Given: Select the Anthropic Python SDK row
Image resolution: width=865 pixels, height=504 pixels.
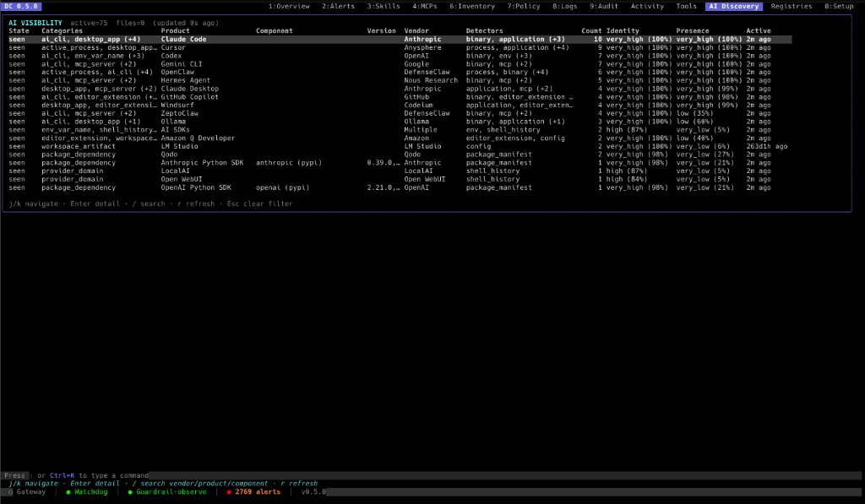Looking at the screenshot, I should [400, 163].
